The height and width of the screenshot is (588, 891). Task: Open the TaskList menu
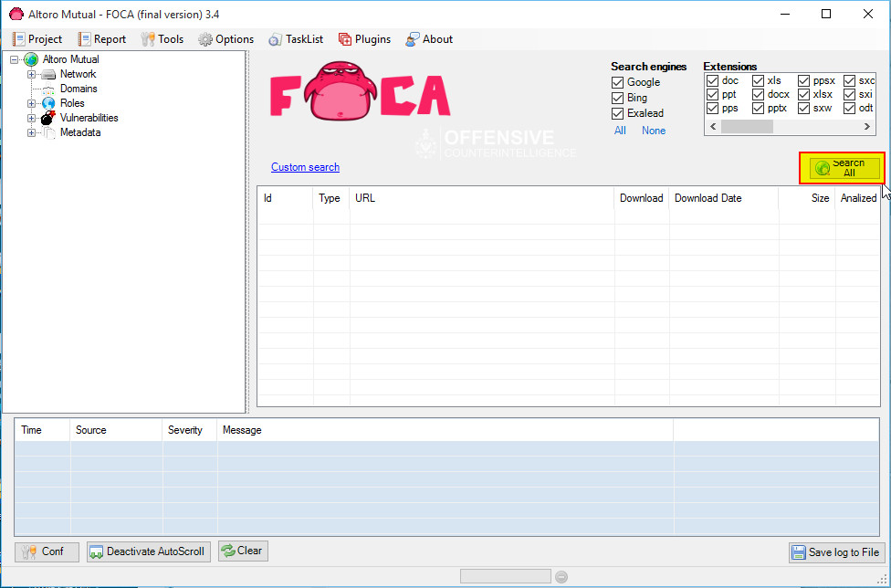tap(296, 39)
